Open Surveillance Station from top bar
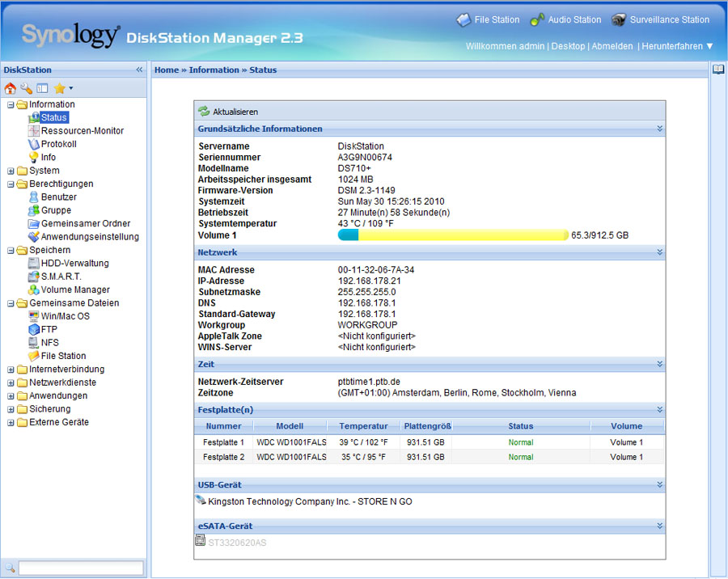Image resolution: width=728 pixels, height=579 pixels. click(x=660, y=19)
